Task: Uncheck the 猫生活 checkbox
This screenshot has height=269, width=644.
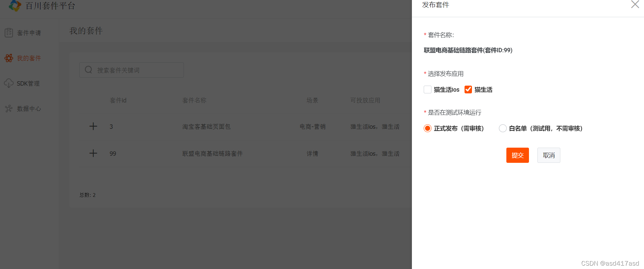Action: click(468, 89)
